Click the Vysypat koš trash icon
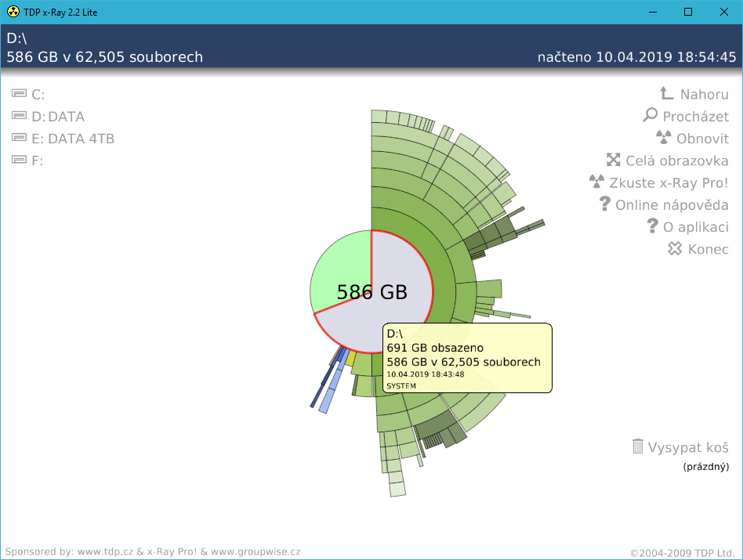Image resolution: width=743 pixels, height=560 pixels. tap(638, 446)
